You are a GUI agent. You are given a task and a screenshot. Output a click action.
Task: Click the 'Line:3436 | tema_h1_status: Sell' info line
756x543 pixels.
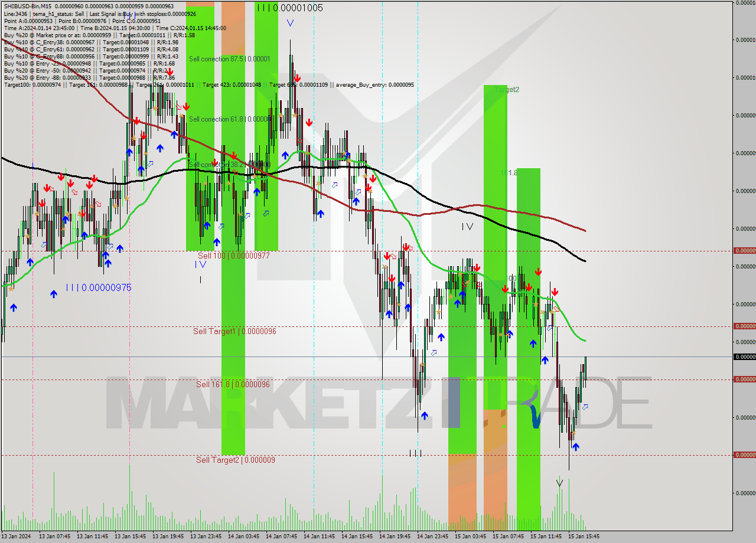(100, 13)
